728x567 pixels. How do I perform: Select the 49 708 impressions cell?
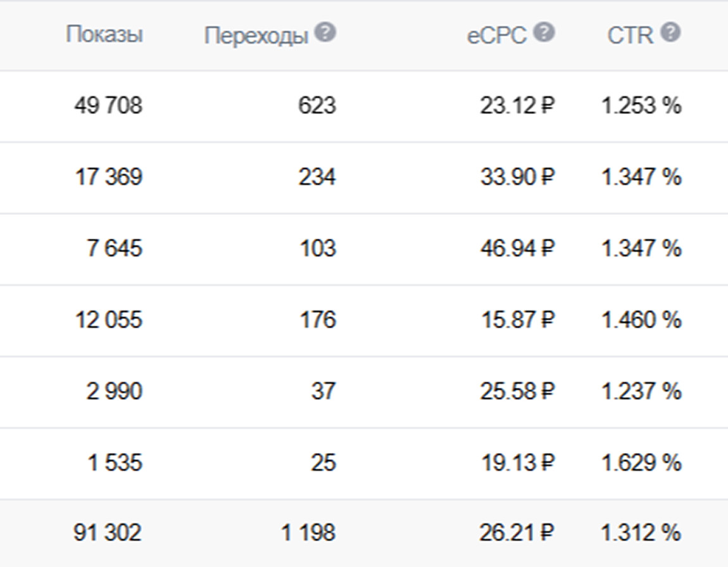(x=108, y=106)
